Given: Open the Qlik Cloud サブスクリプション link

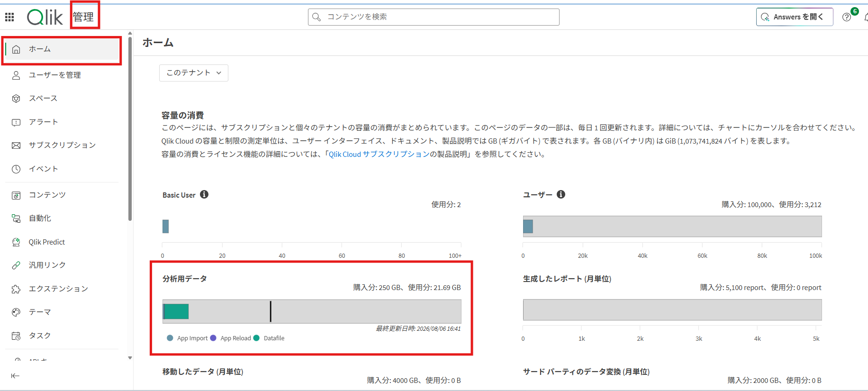Looking at the screenshot, I should tap(379, 155).
